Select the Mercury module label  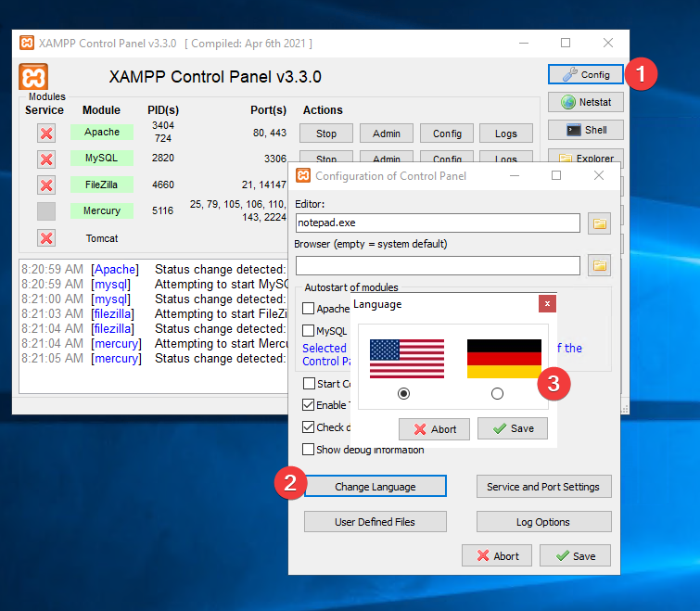tap(102, 210)
